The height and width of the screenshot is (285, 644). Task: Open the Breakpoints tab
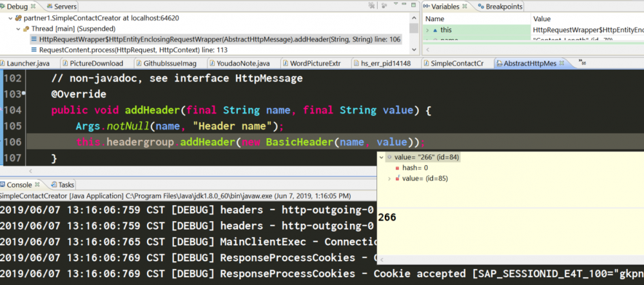click(500, 6)
